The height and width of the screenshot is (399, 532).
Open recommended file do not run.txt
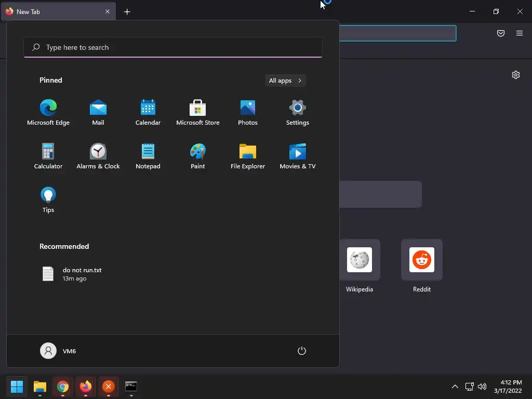pos(72,274)
